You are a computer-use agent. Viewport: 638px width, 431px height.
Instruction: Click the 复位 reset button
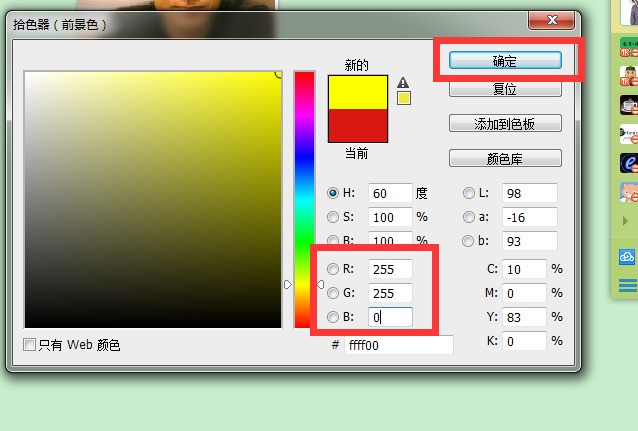(x=505, y=89)
